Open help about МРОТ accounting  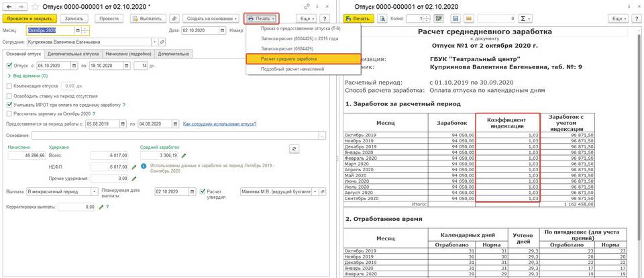click(x=123, y=105)
